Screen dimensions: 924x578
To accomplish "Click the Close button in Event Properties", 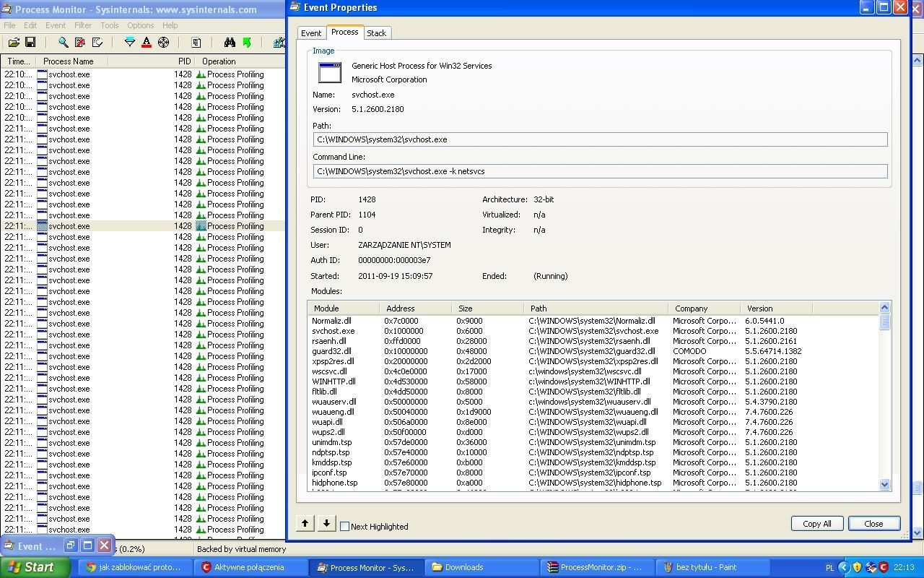I will [x=873, y=524].
